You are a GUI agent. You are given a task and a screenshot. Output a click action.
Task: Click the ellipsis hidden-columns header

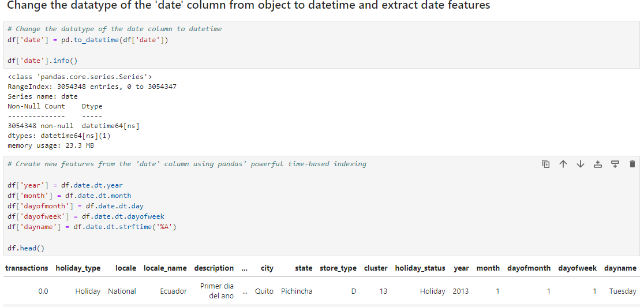click(x=245, y=269)
